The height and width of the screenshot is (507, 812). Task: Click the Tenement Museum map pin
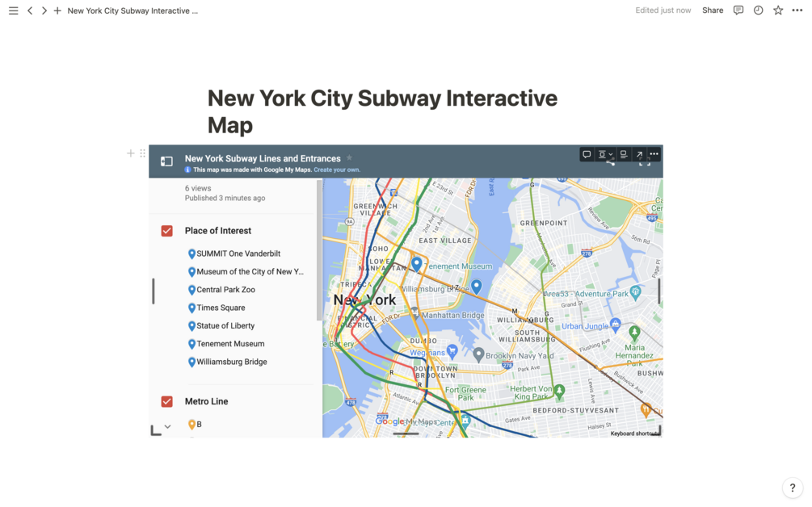coord(416,263)
